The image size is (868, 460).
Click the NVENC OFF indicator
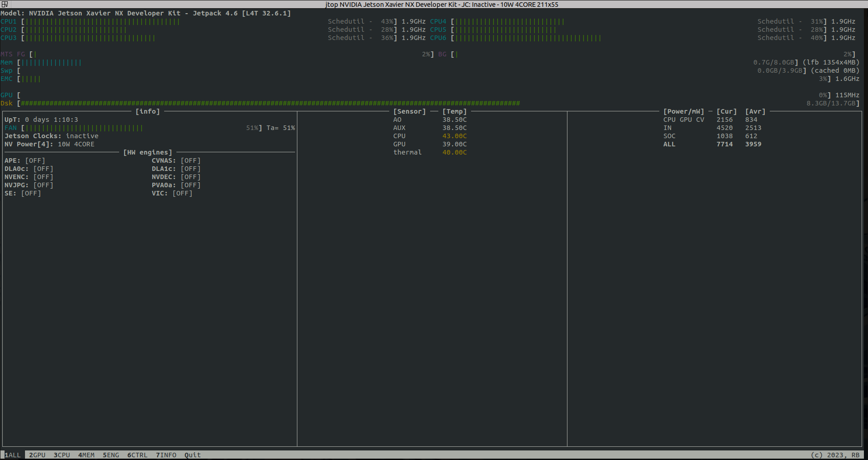(43, 177)
